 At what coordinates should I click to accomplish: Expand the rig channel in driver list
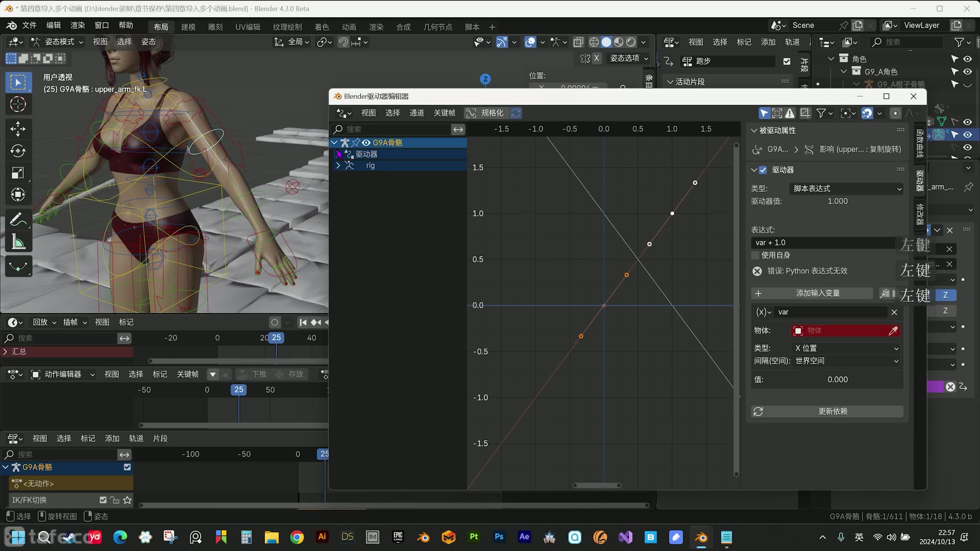(x=338, y=166)
